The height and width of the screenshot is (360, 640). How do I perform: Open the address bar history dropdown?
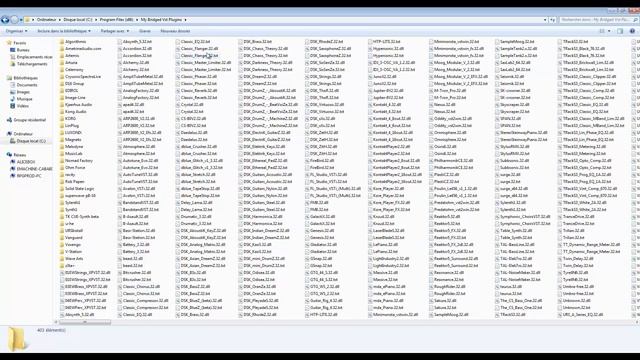point(545,20)
